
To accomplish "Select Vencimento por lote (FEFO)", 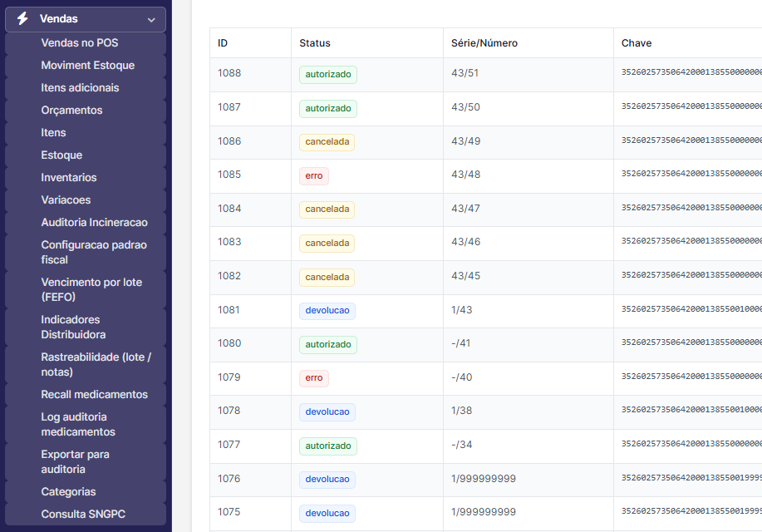I will (x=91, y=289).
